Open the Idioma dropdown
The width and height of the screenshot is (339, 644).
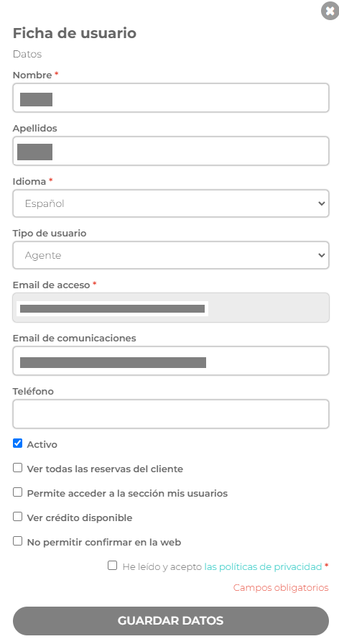coord(171,203)
